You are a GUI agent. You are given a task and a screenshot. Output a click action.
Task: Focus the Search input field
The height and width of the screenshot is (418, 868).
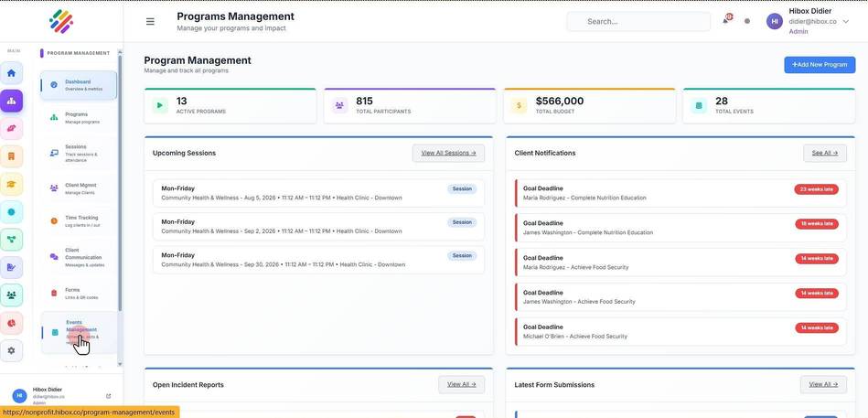coord(638,22)
